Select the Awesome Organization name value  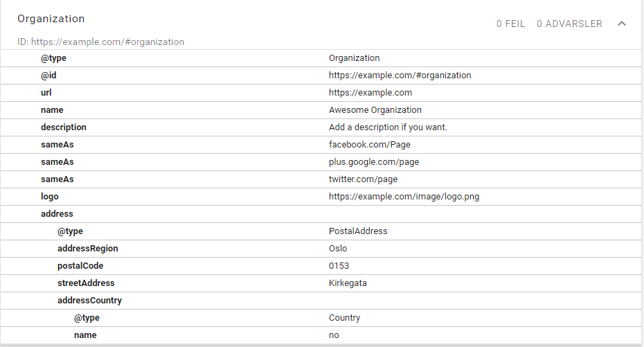tap(375, 110)
